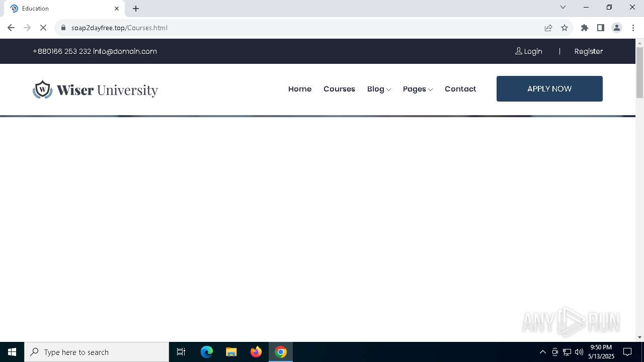The width and height of the screenshot is (644, 362).
Task: Expand the Blog dropdown menu
Action: point(379,89)
